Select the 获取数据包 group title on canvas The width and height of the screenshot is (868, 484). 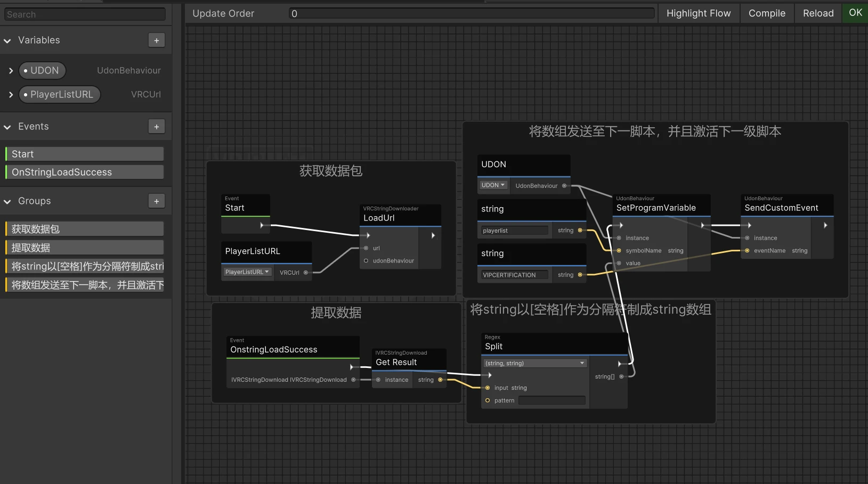331,171
